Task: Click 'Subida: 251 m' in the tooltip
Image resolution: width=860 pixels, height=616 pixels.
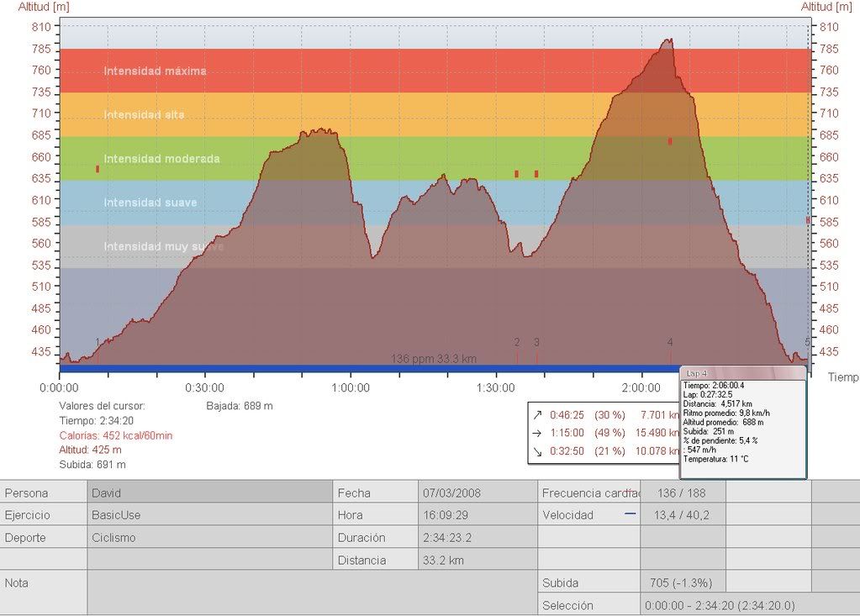Action: [x=708, y=431]
